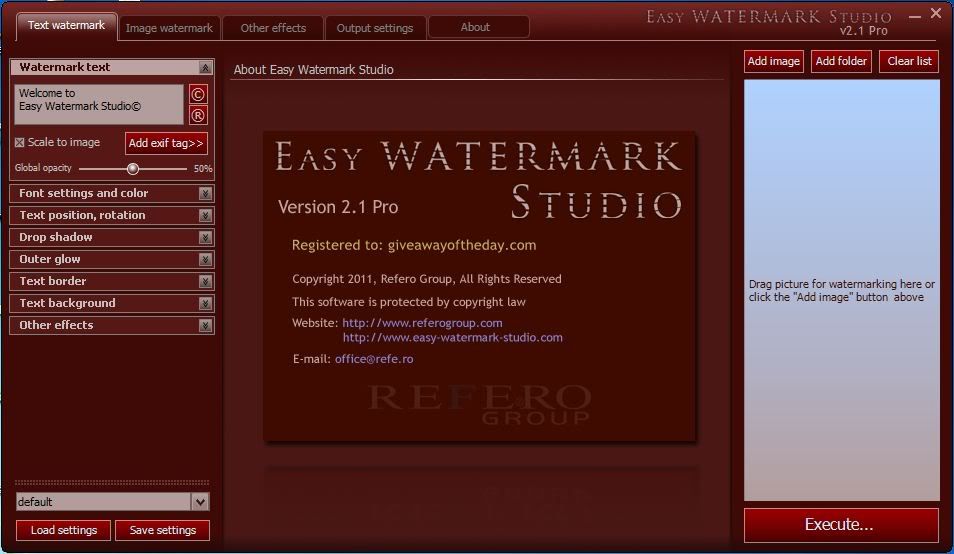This screenshot has width=954, height=554.
Task: Click the Registered to giveawayoftheday.com text
Action: pos(414,245)
